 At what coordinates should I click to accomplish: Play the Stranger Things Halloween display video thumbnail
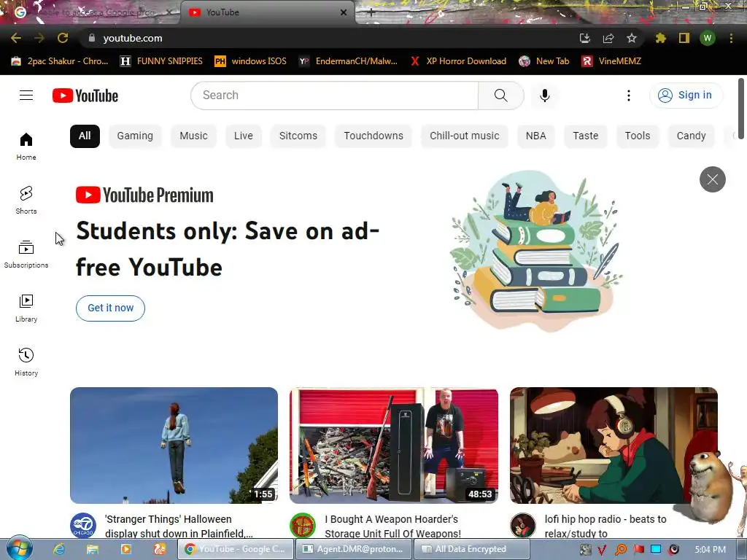(x=174, y=446)
